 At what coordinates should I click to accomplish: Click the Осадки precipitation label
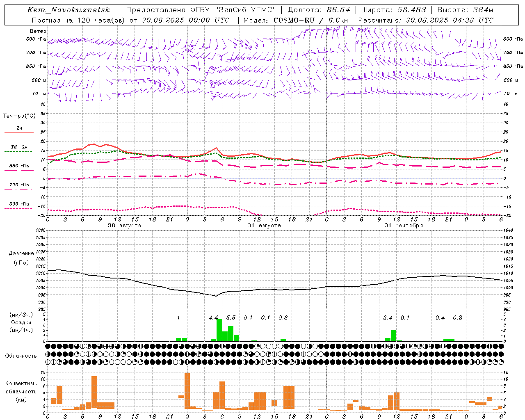(x=21, y=322)
